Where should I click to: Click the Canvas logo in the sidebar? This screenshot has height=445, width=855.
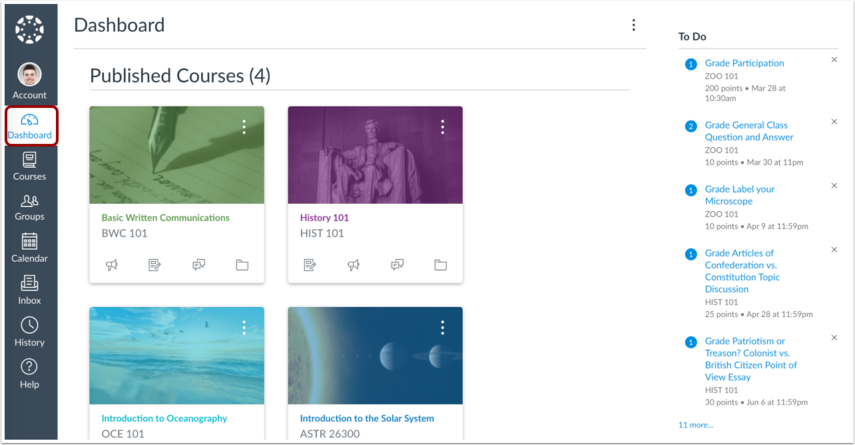[29, 29]
